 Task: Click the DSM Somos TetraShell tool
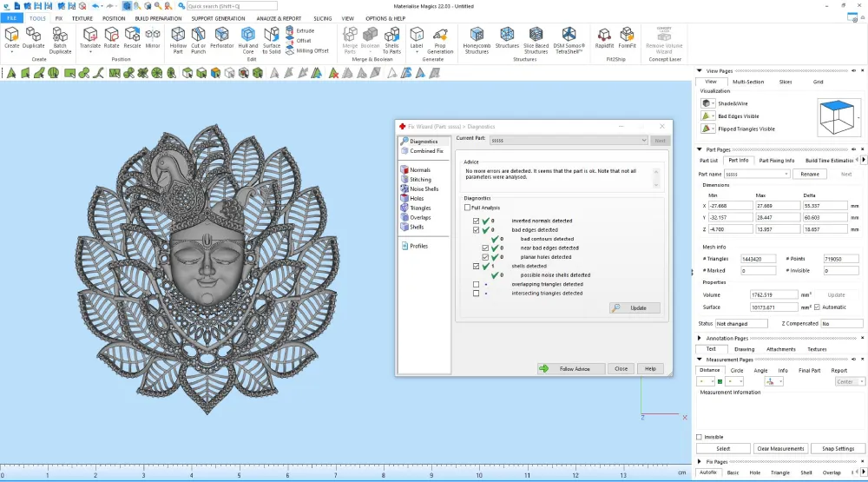[x=569, y=40]
